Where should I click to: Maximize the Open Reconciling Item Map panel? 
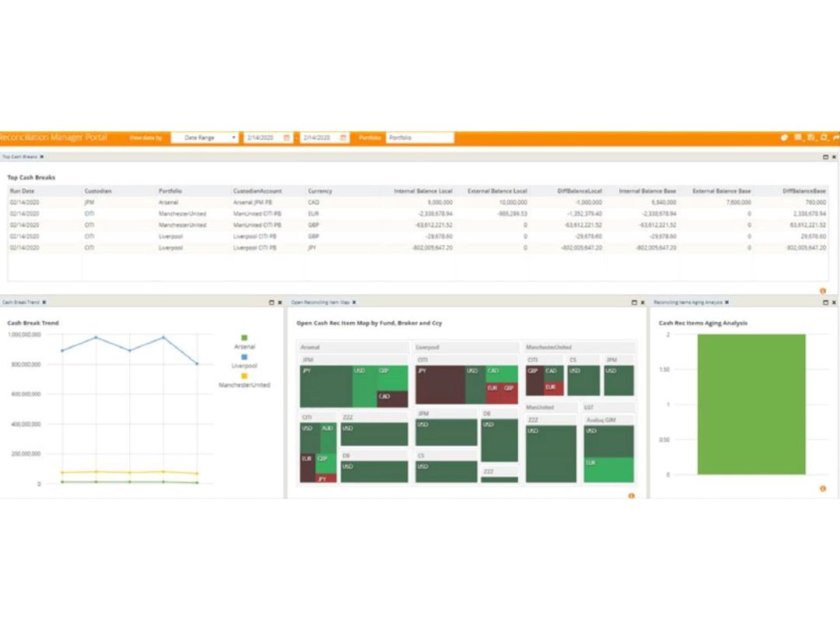[x=635, y=303]
